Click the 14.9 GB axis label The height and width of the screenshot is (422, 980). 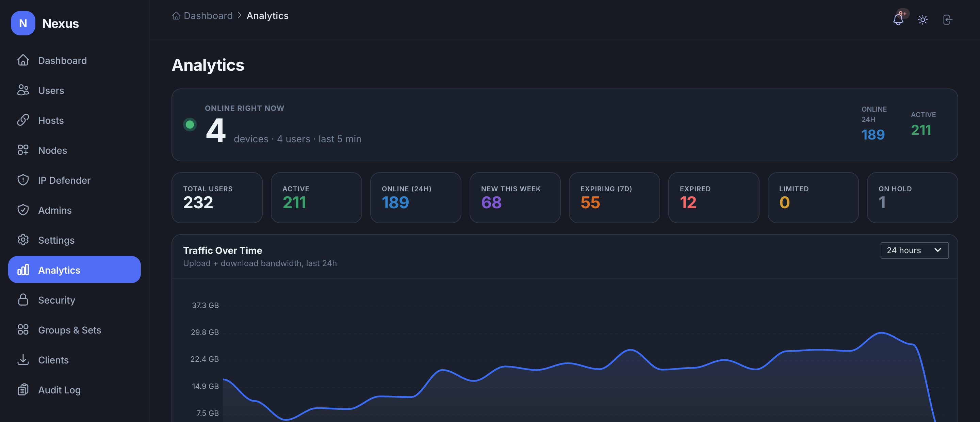[x=205, y=386]
